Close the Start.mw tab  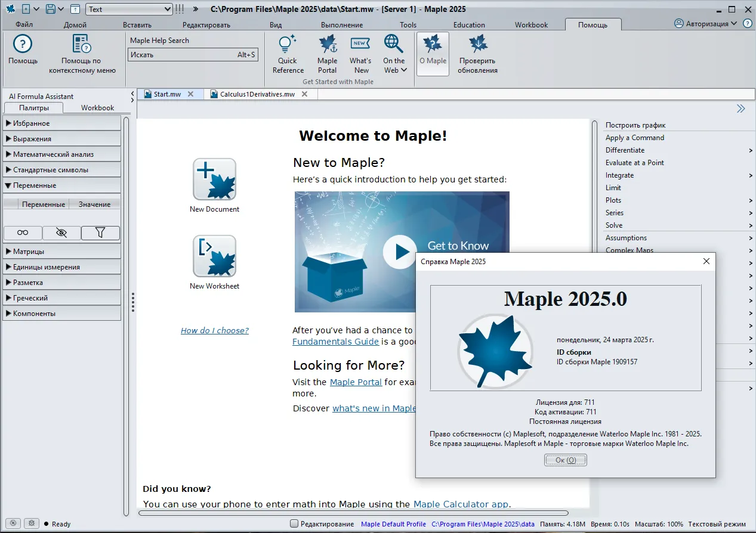(x=191, y=94)
